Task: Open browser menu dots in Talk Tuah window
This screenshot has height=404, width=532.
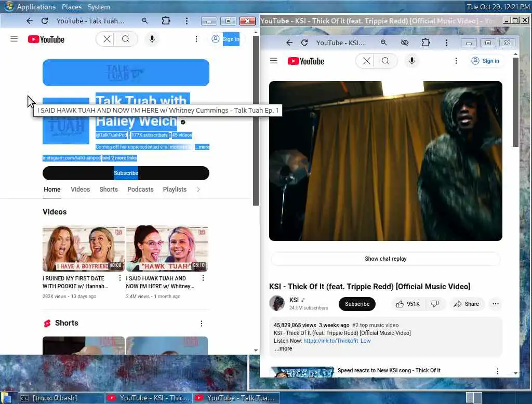Action: tap(187, 21)
